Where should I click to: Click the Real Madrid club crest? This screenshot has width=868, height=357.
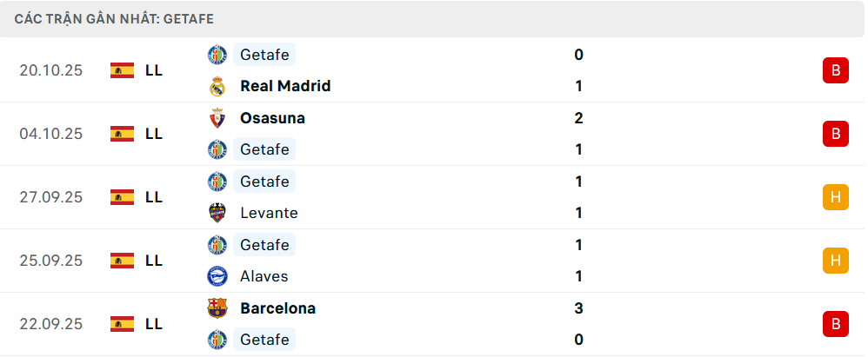[217, 86]
